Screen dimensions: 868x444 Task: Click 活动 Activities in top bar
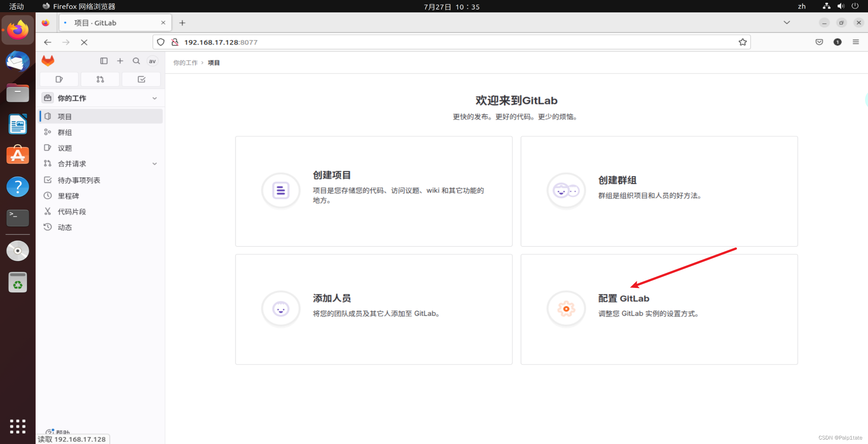pos(16,6)
